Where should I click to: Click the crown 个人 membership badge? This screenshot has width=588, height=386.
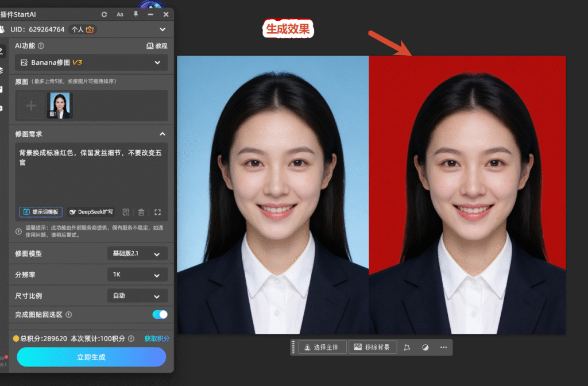[x=83, y=29]
